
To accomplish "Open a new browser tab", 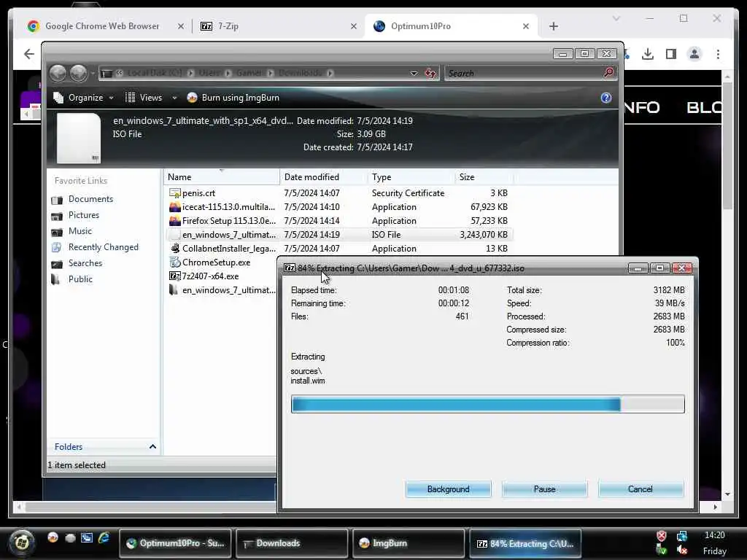I will [x=553, y=26].
